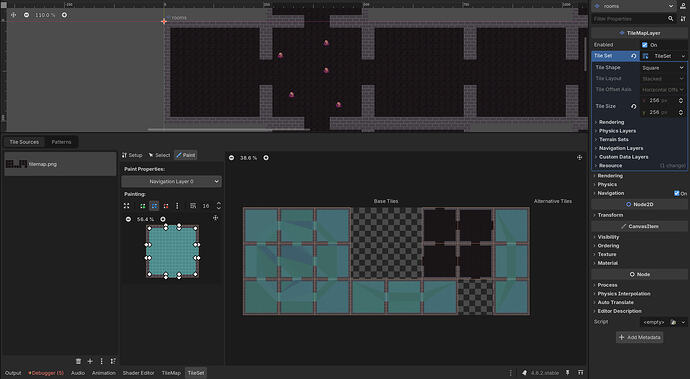Select tilemap.png source

pyautogui.click(x=60, y=164)
